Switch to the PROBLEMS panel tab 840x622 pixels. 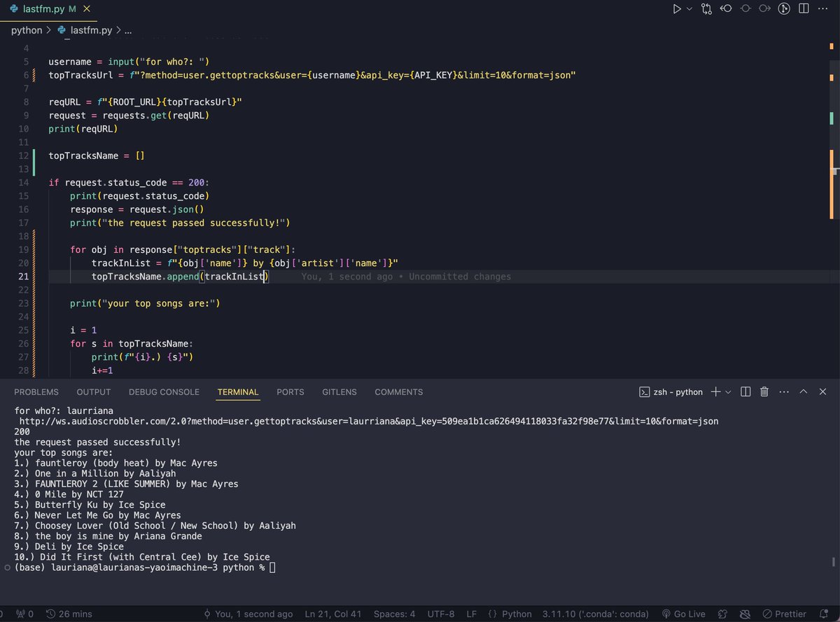click(x=36, y=392)
